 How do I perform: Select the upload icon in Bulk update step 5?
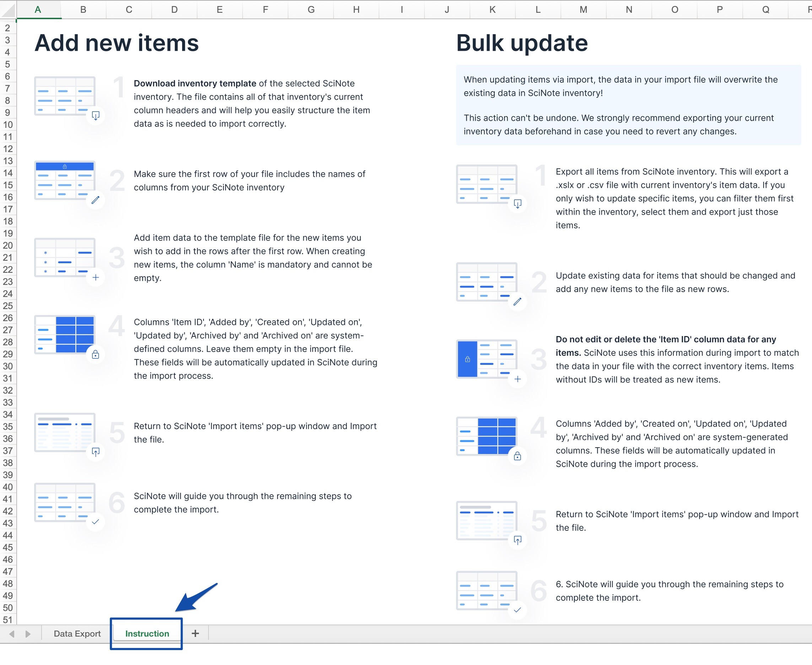tap(518, 541)
